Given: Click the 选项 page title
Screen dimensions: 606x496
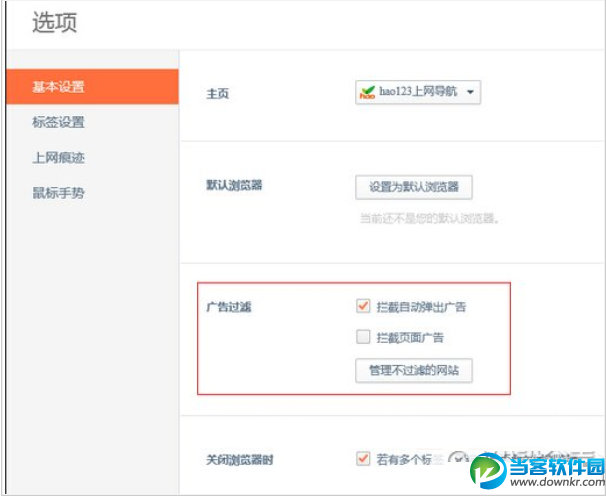Looking at the screenshot, I should [54, 22].
